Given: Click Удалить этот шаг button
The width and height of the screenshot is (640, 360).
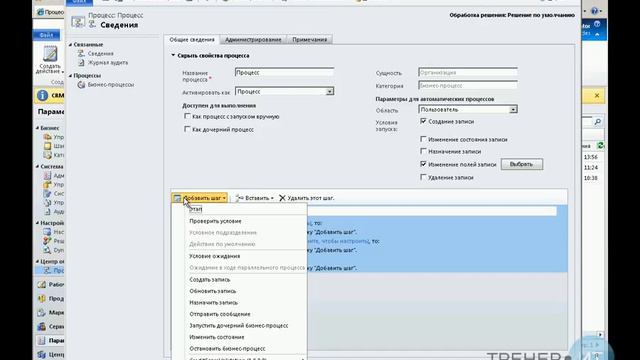Looking at the screenshot, I should point(307,198).
